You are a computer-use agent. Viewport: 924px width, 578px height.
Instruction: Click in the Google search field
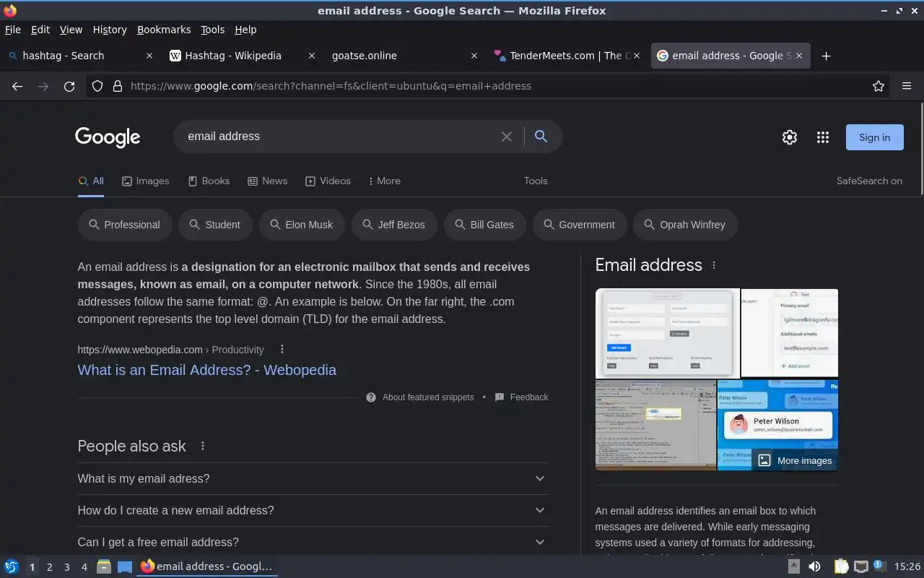point(339,137)
